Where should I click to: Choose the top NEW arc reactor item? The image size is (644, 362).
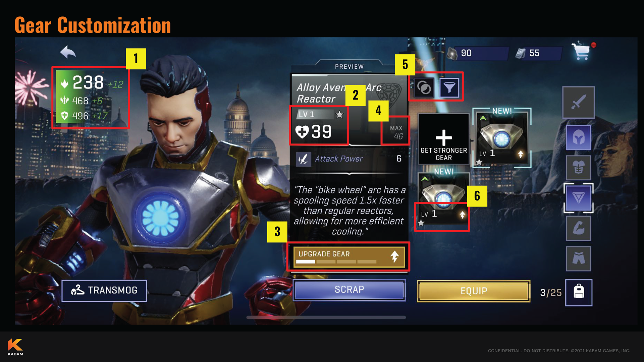click(x=501, y=138)
